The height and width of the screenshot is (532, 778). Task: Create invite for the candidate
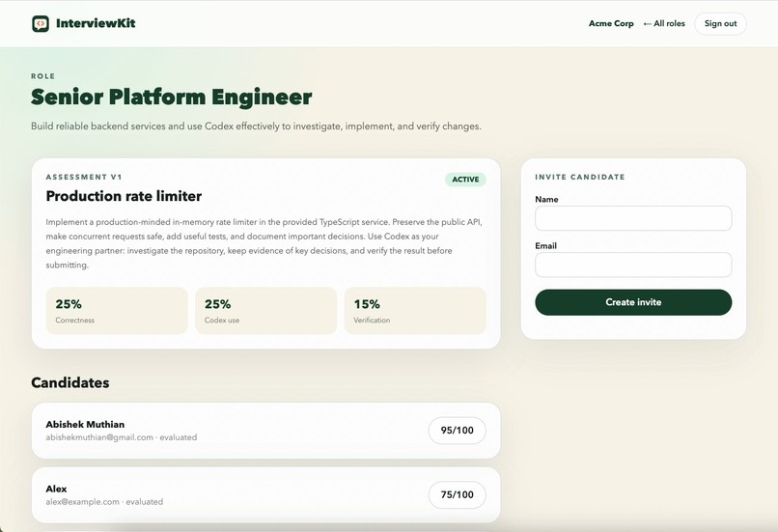[x=633, y=302]
